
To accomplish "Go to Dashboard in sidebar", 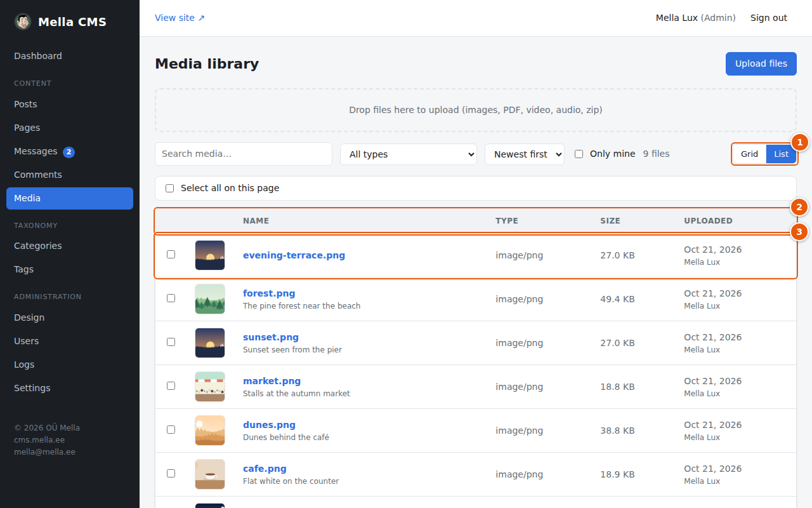I will click(70, 56).
